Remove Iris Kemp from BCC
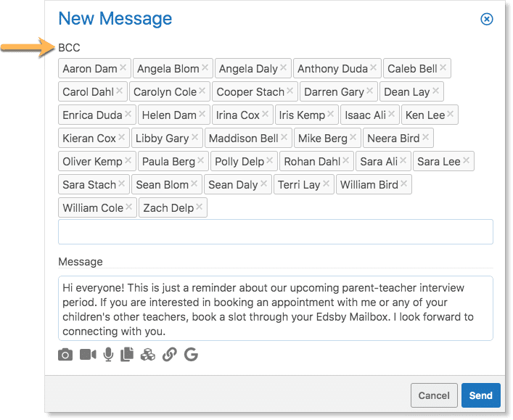This screenshot has height=420, width=513. coord(330,114)
